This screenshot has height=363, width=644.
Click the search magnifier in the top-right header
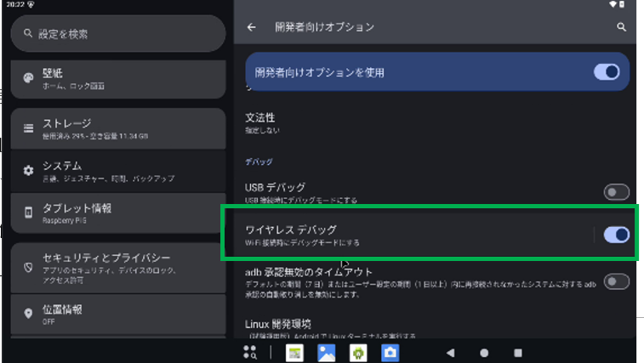click(x=621, y=27)
